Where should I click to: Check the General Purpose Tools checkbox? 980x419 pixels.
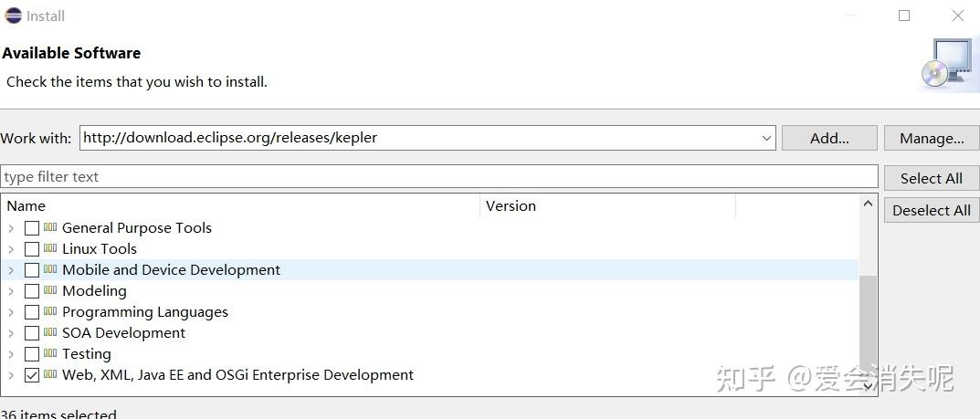[x=32, y=228]
